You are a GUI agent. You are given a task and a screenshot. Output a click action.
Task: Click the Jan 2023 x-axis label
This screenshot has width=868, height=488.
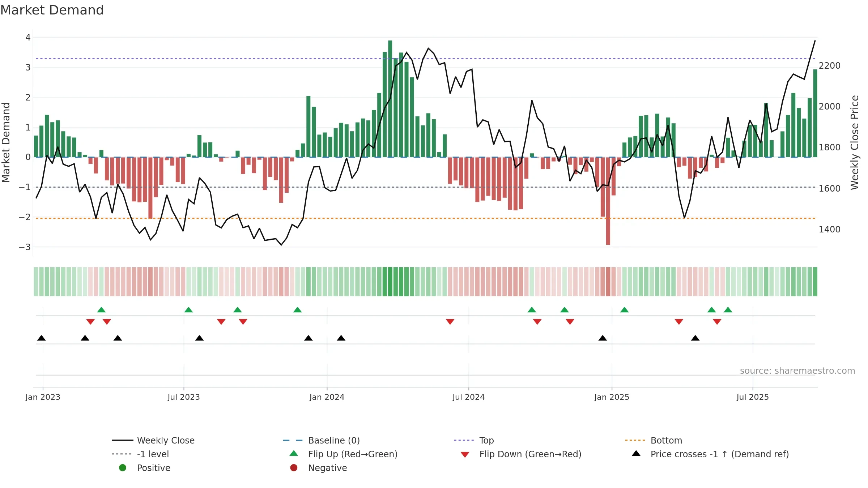coord(43,397)
